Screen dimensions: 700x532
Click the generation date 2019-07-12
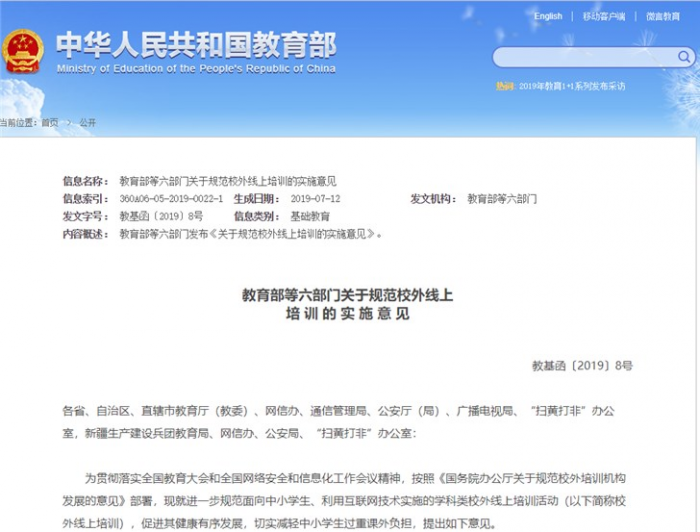click(x=315, y=199)
